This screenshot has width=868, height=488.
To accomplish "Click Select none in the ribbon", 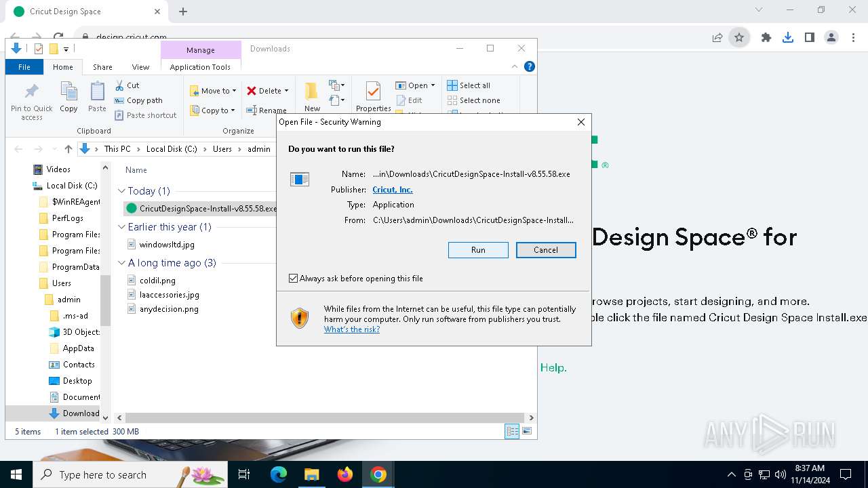I will point(473,100).
